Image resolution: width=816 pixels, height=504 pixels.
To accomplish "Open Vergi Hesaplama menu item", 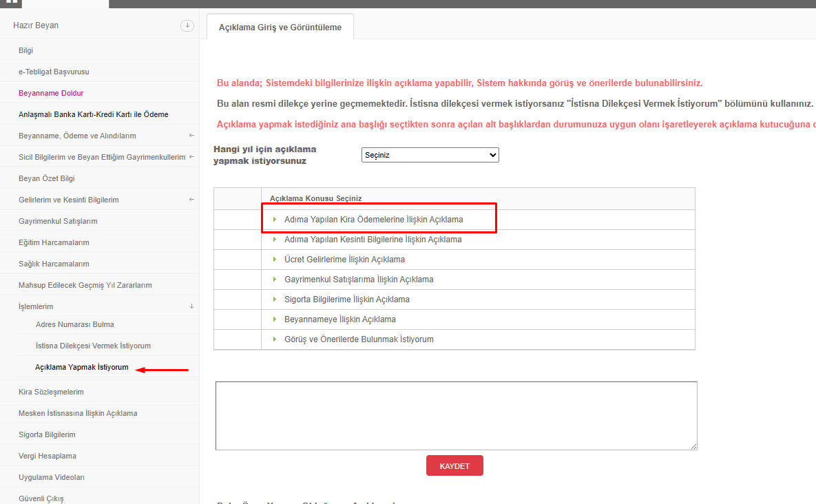I will [x=48, y=456].
